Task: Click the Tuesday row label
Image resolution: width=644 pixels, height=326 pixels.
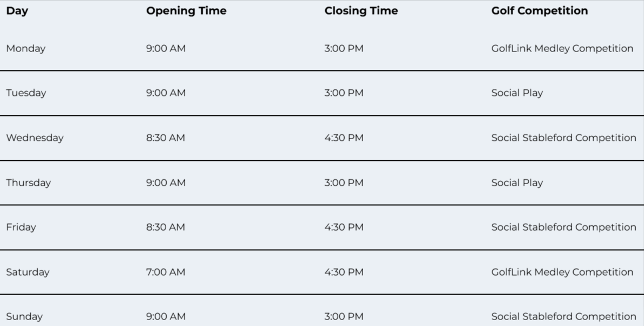Action: pyautogui.click(x=26, y=93)
